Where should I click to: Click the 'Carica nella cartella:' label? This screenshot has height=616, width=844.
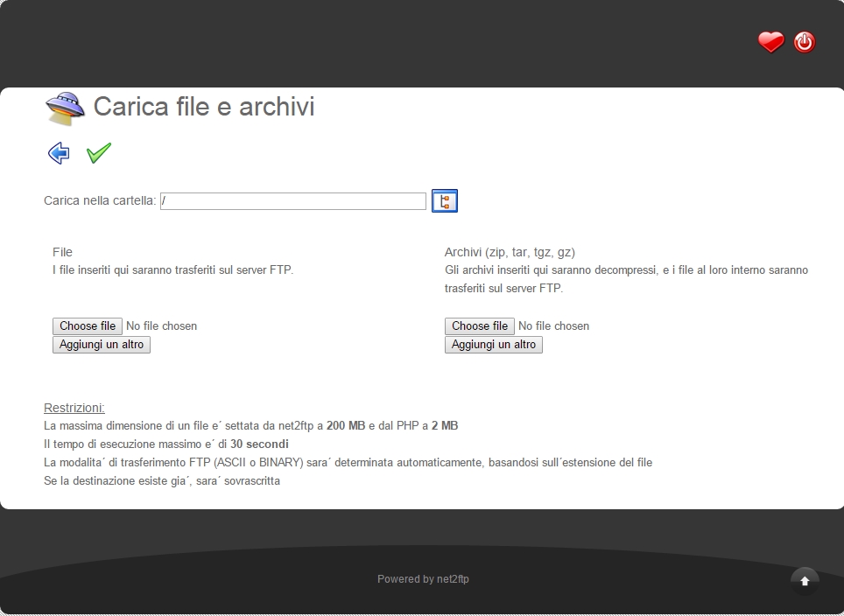pyautogui.click(x=100, y=200)
